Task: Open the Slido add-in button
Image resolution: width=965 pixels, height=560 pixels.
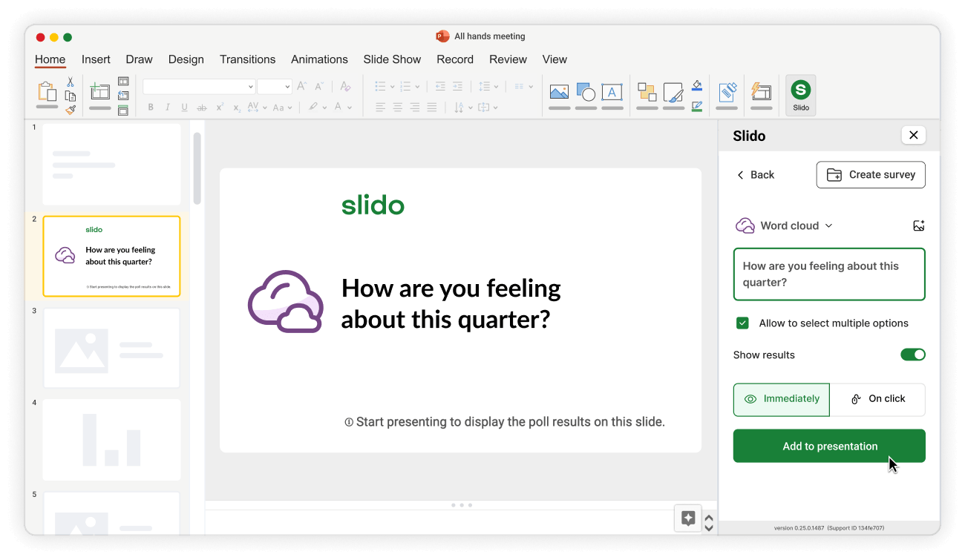Action: coord(800,95)
